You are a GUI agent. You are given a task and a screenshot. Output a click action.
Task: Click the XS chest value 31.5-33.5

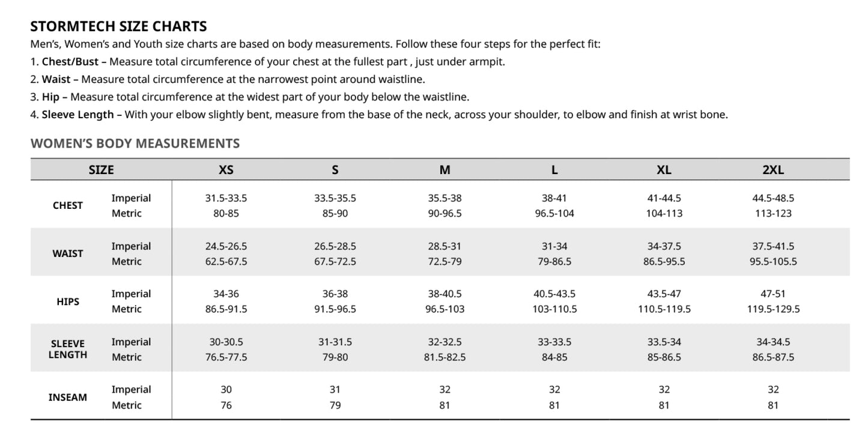(226, 198)
